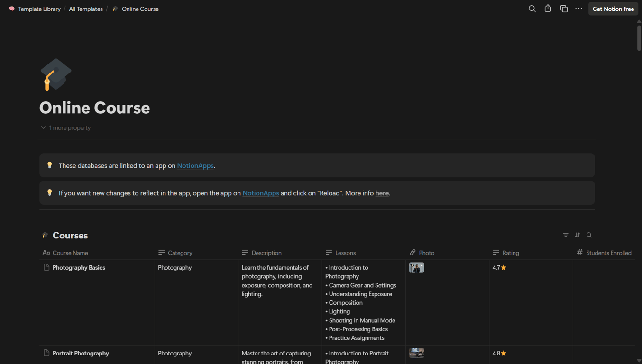This screenshot has width=642, height=364.
Task: Click the Template Library brain icon
Action: (x=12, y=9)
